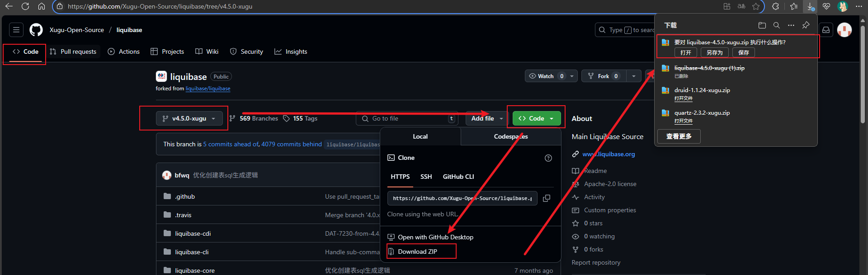Copy the clone URL to clipboard
Screen dimensions: 868x275
click(546, 198)
